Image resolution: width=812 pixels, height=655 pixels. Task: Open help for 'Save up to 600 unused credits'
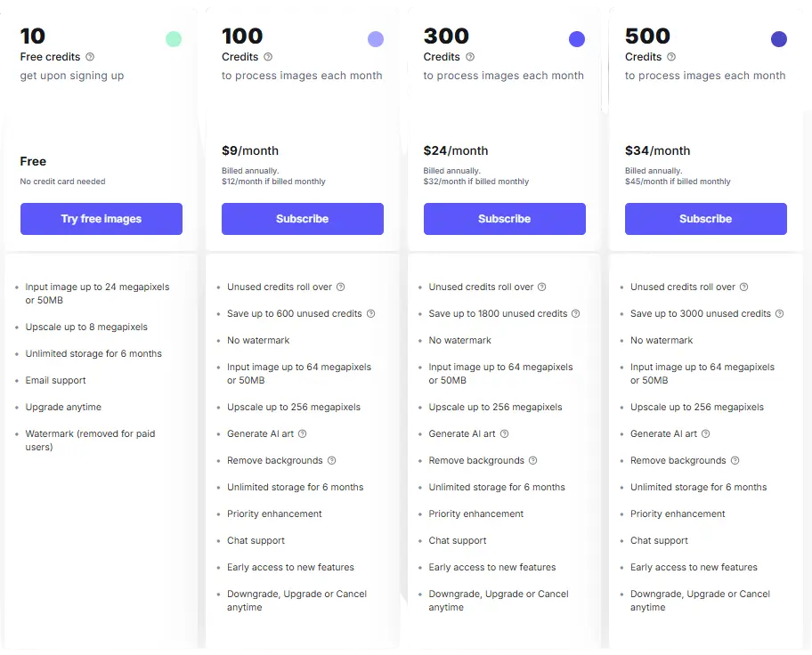pos(371,313)
